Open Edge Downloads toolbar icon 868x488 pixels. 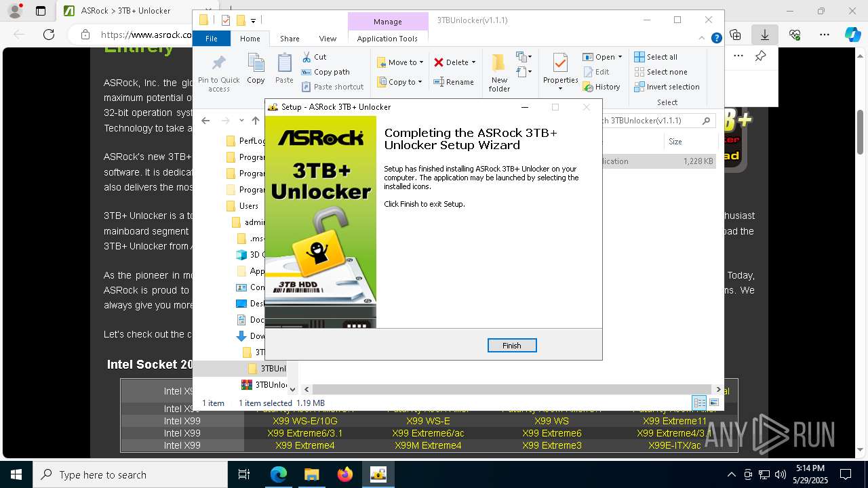pyautogui.click(x=765, y=35)
